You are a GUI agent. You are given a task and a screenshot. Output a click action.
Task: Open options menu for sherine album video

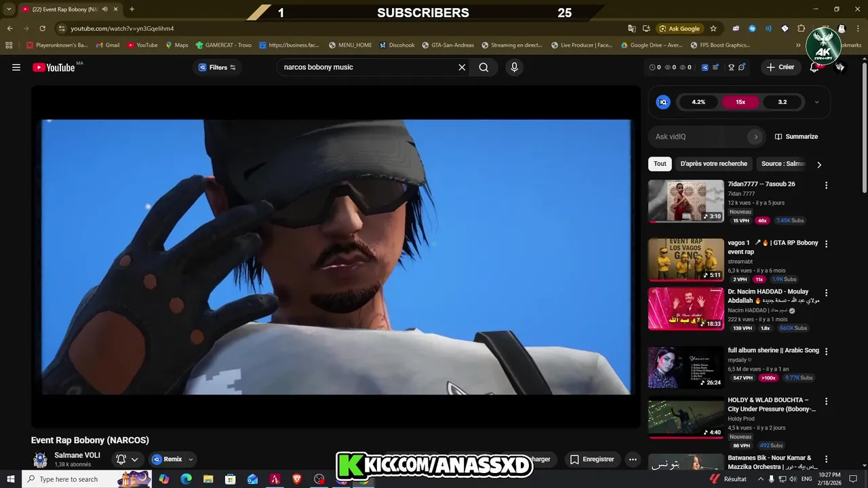[x=826, y=351]
